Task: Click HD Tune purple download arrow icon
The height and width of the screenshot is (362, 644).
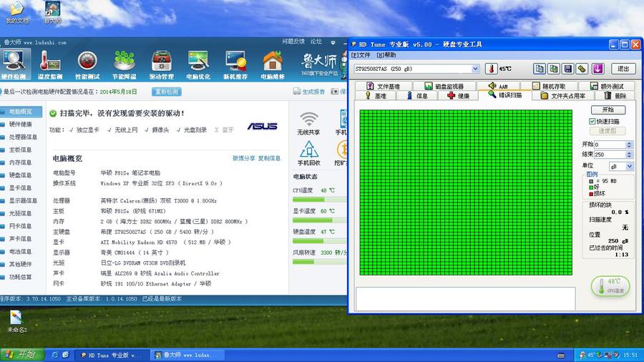Action: click(x=597, y=69)
